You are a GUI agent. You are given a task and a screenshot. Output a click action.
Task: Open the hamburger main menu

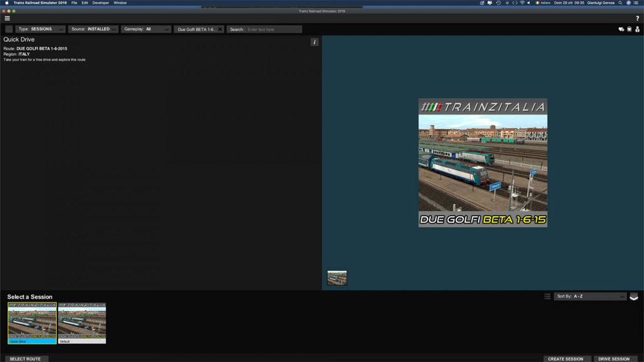(7, 18)
